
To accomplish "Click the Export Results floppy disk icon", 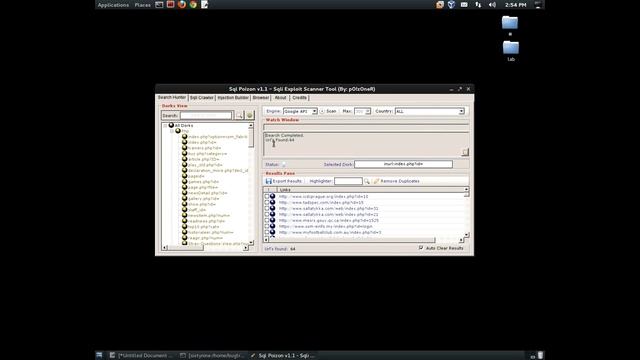I will (268, 181).
